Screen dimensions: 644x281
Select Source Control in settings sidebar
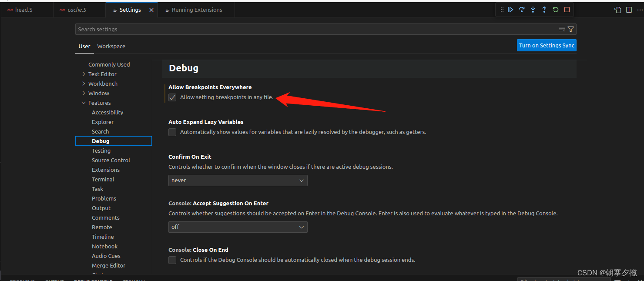(111, 160)
